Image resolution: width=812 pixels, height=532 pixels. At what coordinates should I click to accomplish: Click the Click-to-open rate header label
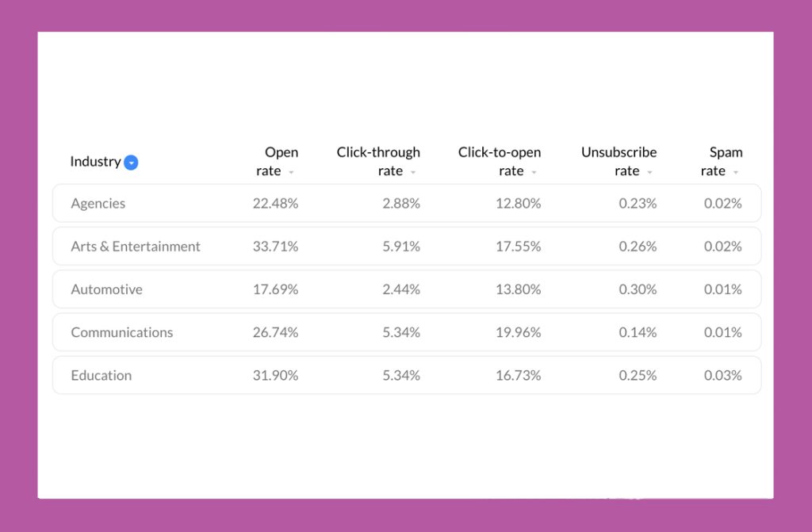(x=500, y=161)
